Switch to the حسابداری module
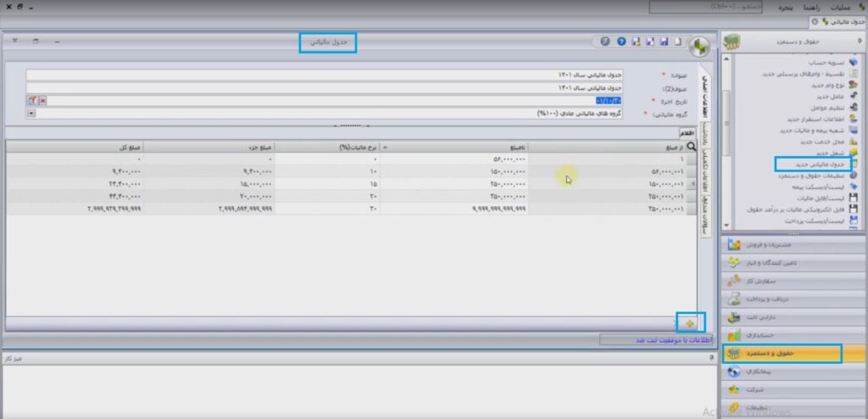 [x=793, y=335]
